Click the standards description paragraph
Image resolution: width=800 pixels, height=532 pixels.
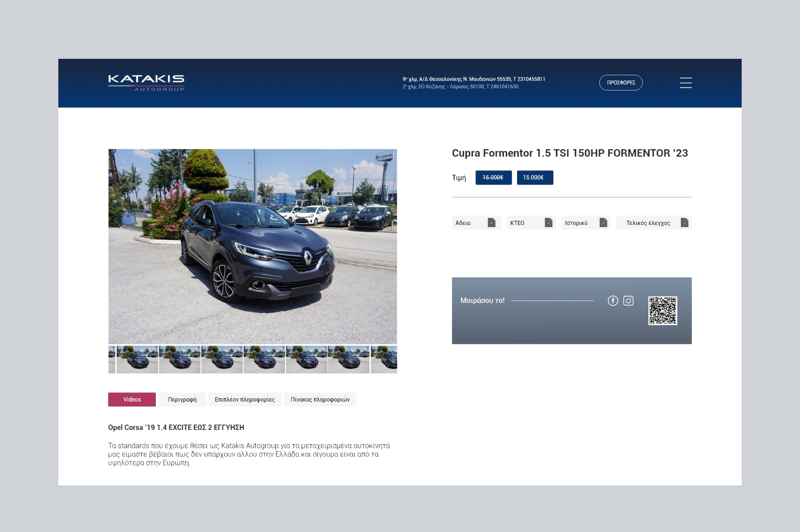coord(249,454)
